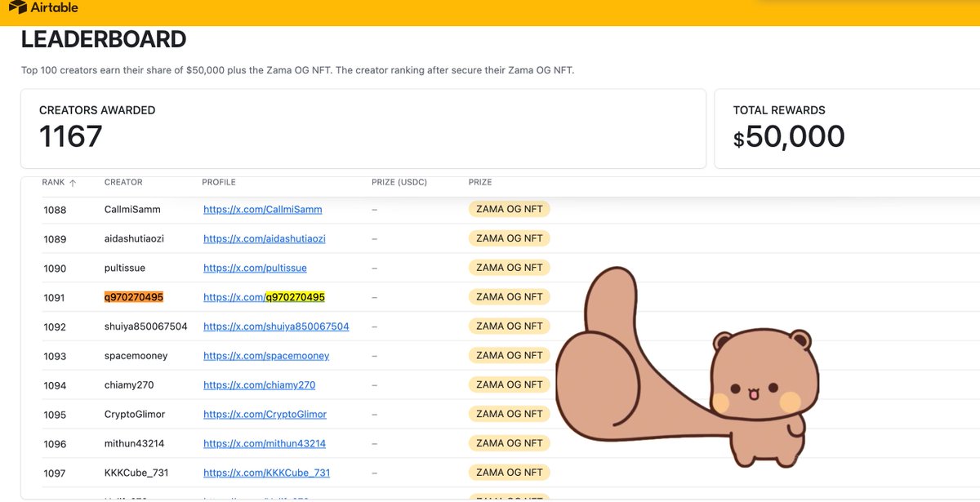This screenshot has width=980, height=502.
Task: Select creator name spacemooney
Action: [x=136, y=356]
